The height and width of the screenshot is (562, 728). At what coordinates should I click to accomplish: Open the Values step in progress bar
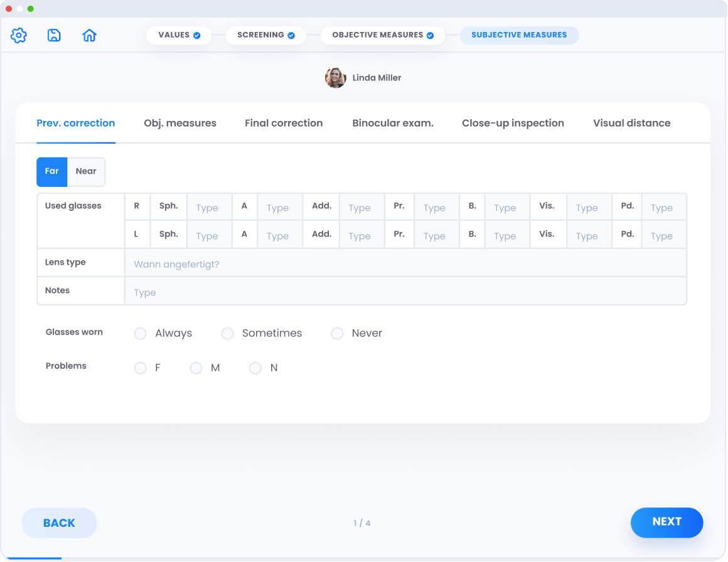point(179,35)
